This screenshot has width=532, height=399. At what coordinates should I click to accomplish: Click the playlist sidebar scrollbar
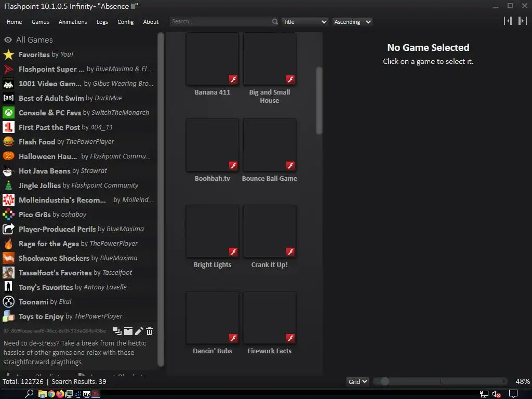[x=161, y=199]
